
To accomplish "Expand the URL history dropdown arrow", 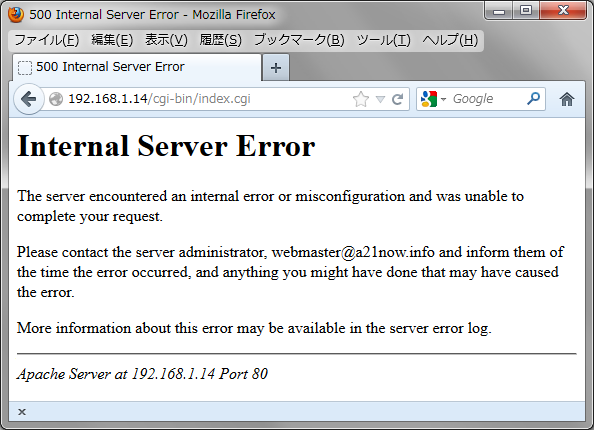I will click(x=380, y=100).
